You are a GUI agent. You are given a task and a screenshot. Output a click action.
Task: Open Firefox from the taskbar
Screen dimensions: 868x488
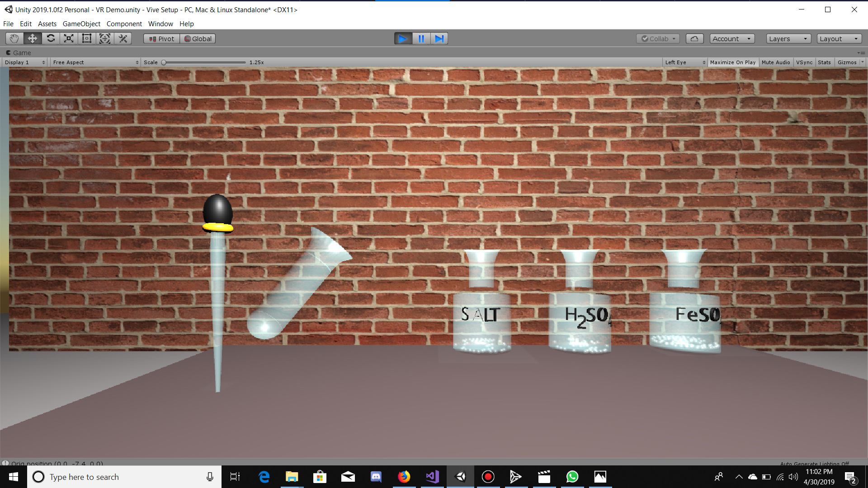click(404, 477)
